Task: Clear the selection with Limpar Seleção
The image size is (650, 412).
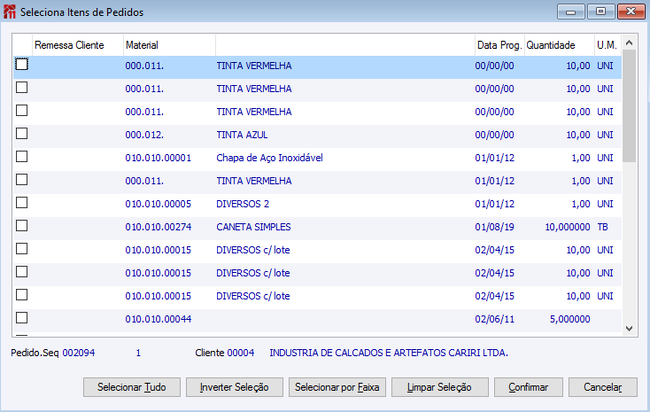Action: tap(439, 387)
